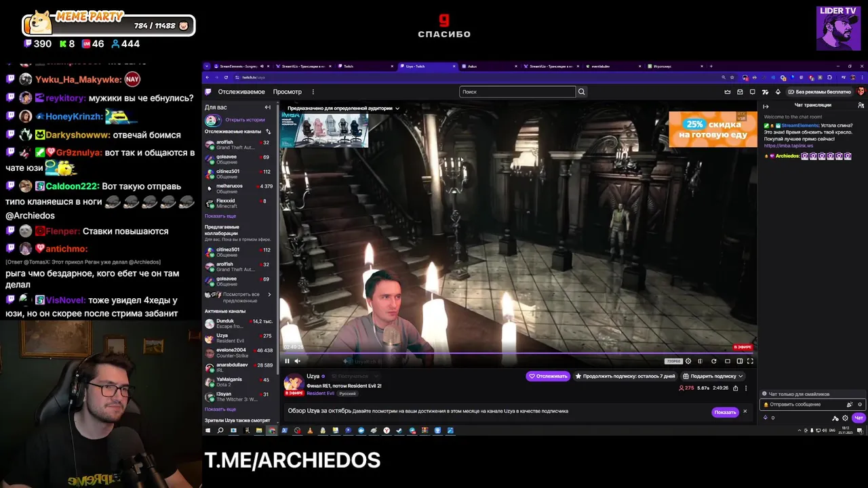The image size is (868, 488).
Task: Open the Bits purchase diamond icon
Action: point(778,91)
